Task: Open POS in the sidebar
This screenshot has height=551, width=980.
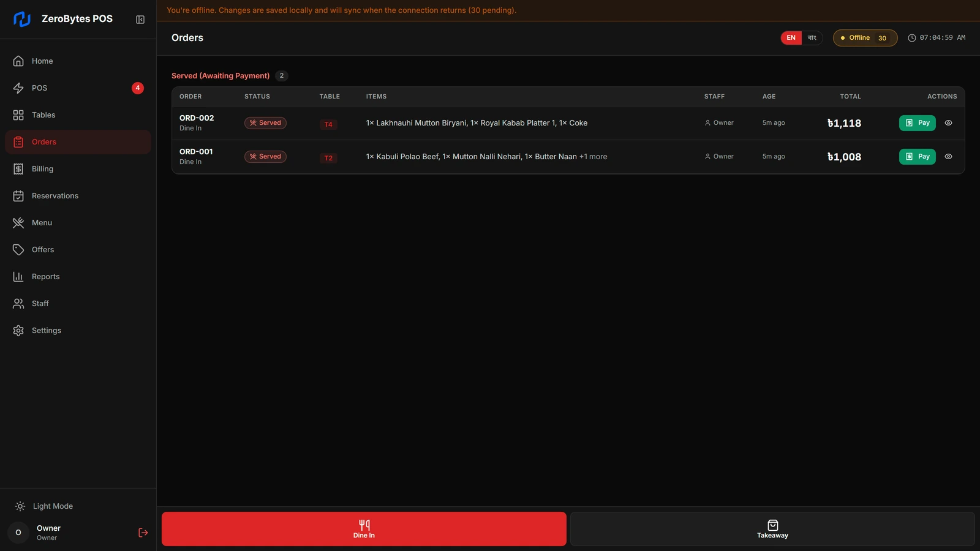Action: click(x=78, y=88)
